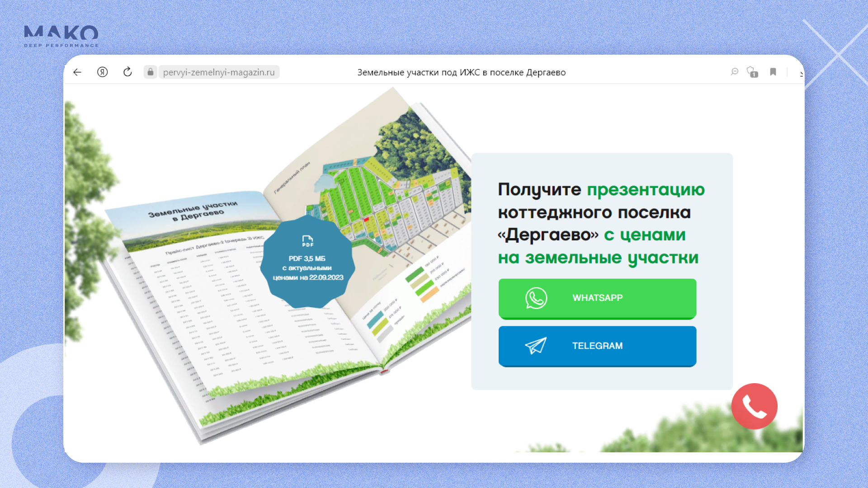Bookmark the page with the bookmark icon
The width and height of the screenshot is (868, 488).
773,72
